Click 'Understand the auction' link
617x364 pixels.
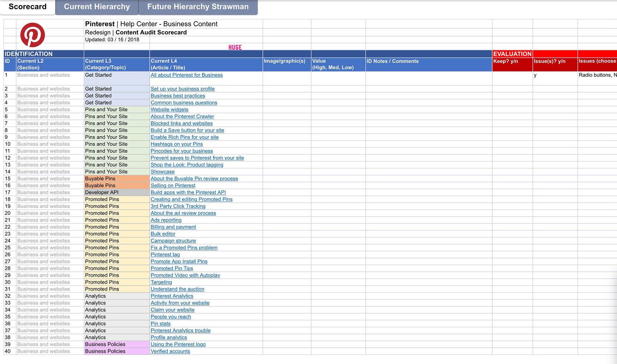pyautogui.click(x=177, y=289)
